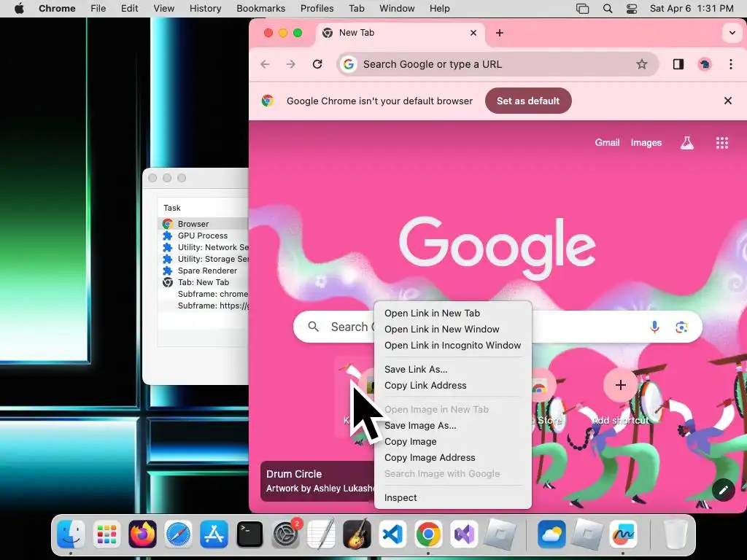The height and width of the screenshot is (560, 747).
Task: Open Control Center in menu bar
Action: pyautogui.click(x=632, y=9)
